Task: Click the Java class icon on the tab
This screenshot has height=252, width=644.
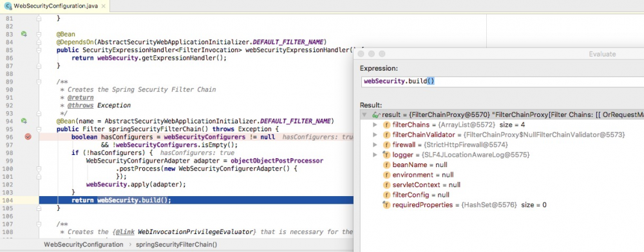Action: (x=8, y=6)
